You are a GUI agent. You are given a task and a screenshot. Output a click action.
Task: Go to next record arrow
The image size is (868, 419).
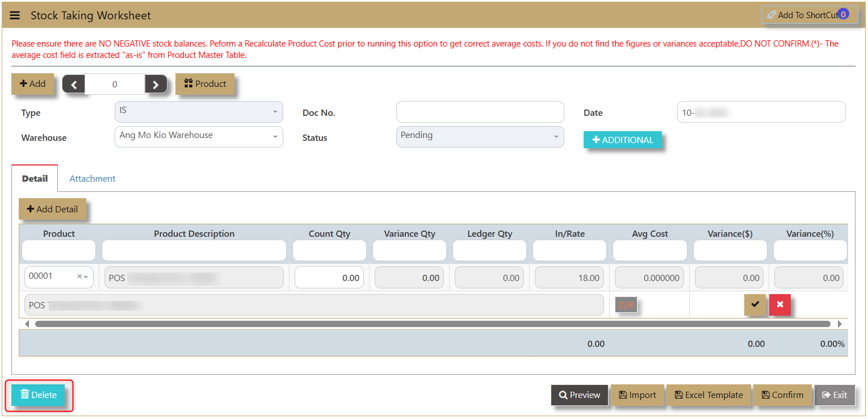(156, 85)
